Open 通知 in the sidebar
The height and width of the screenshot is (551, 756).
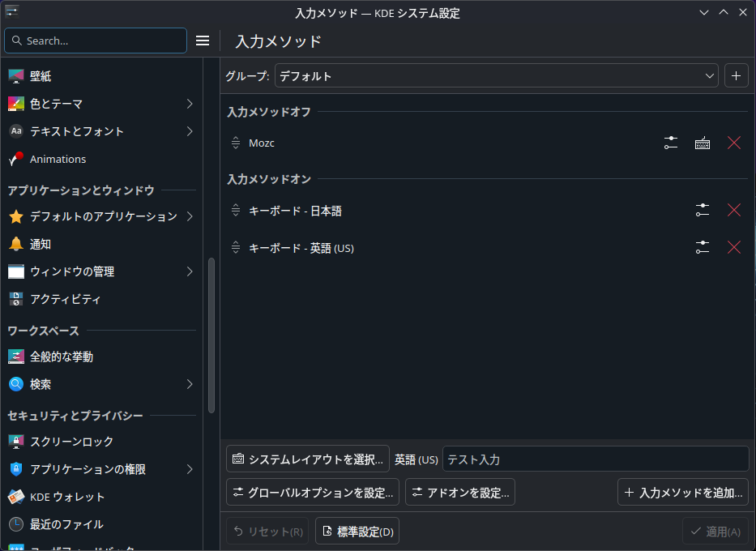click(41, 244)
